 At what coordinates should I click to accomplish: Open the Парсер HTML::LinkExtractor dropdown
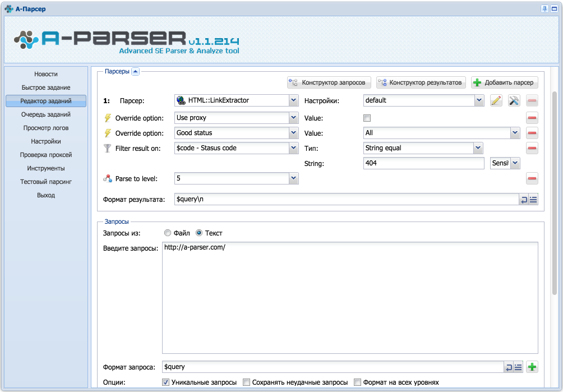click(x=293, y=100)
